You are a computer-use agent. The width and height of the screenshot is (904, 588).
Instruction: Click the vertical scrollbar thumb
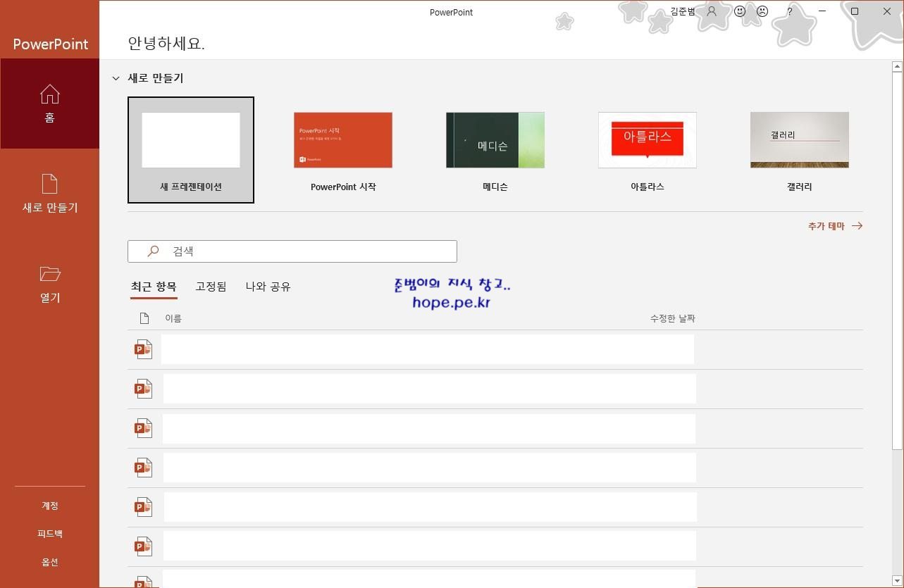point(897,261)
